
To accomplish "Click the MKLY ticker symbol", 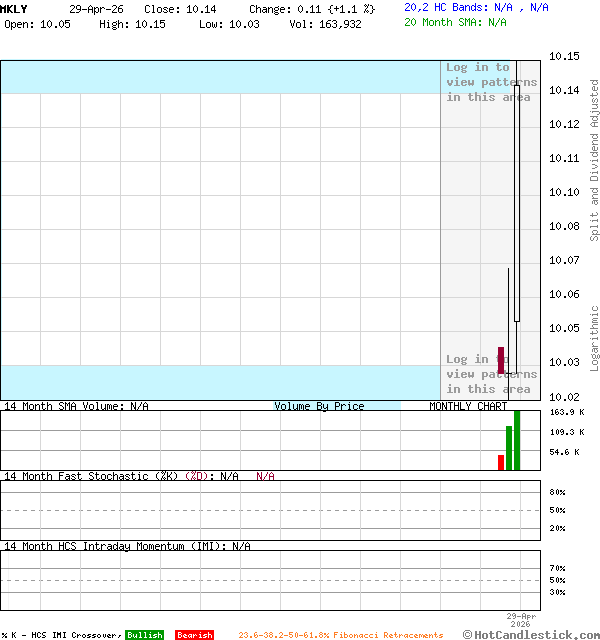I will pos(14,8).
